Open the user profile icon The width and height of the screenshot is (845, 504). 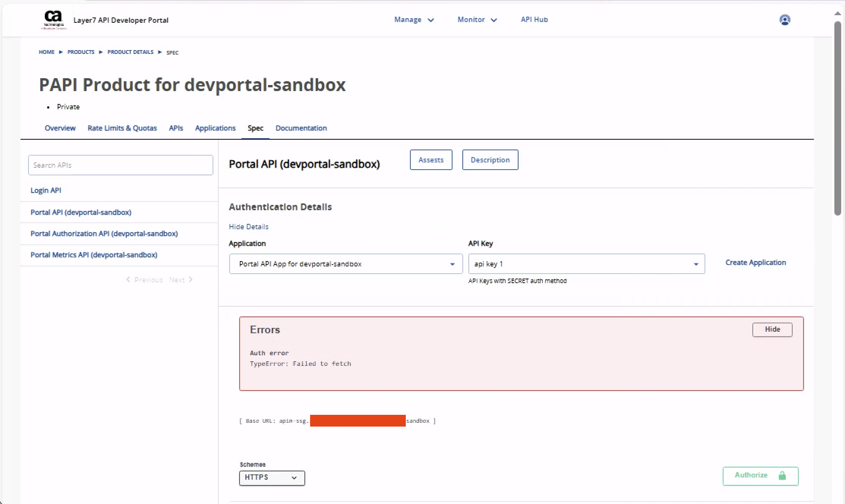[785, 20]
